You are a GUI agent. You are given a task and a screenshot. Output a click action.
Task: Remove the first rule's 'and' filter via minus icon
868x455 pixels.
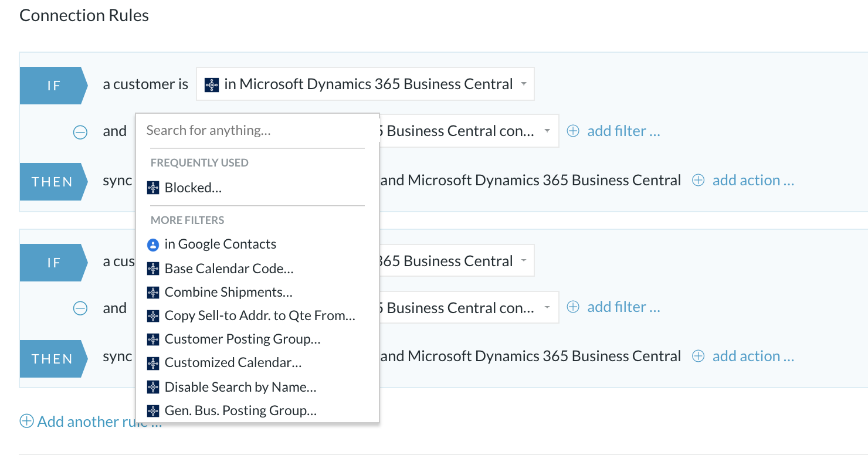[x=80, y=132]
